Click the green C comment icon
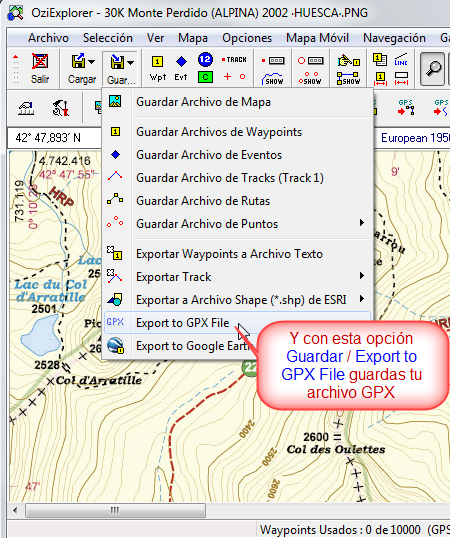 (205, 77)
